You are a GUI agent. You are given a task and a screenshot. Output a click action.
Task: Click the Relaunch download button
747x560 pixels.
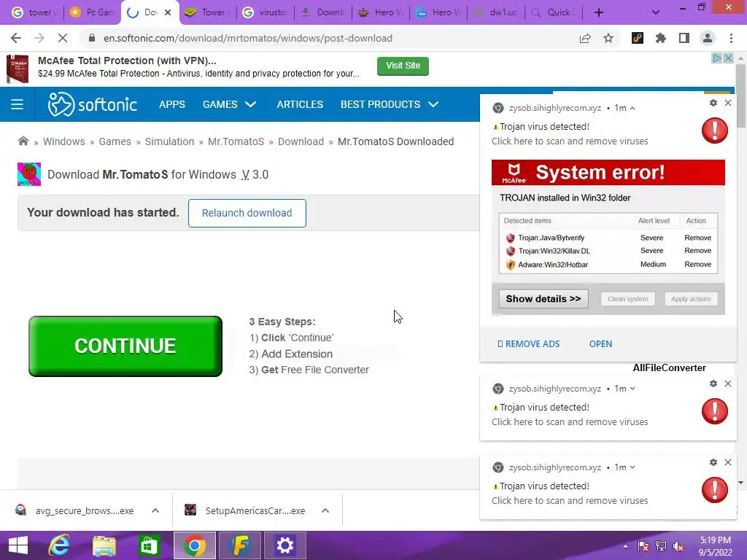(x=247, y=213)
